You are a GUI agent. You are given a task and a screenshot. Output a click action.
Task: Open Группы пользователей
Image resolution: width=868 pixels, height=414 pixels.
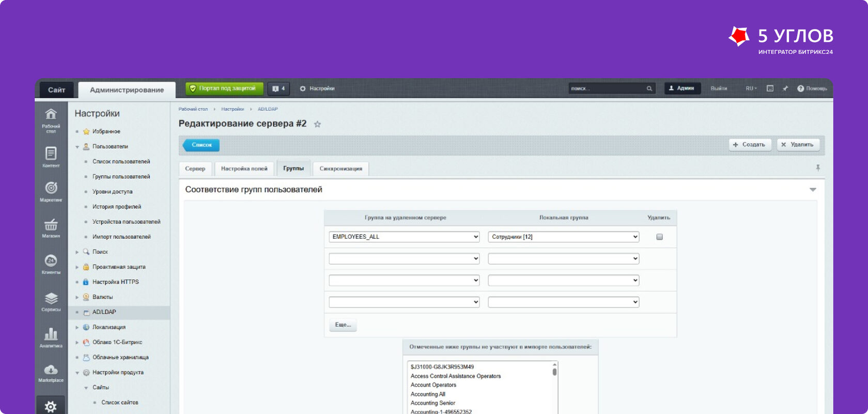[x=121, y=177]
